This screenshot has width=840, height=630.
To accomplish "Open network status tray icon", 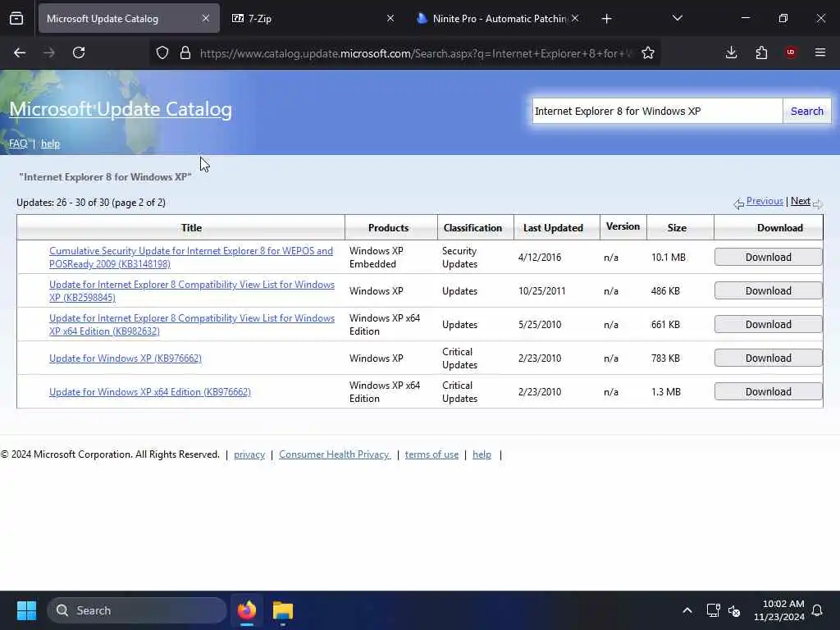I will tap(713, 610).
